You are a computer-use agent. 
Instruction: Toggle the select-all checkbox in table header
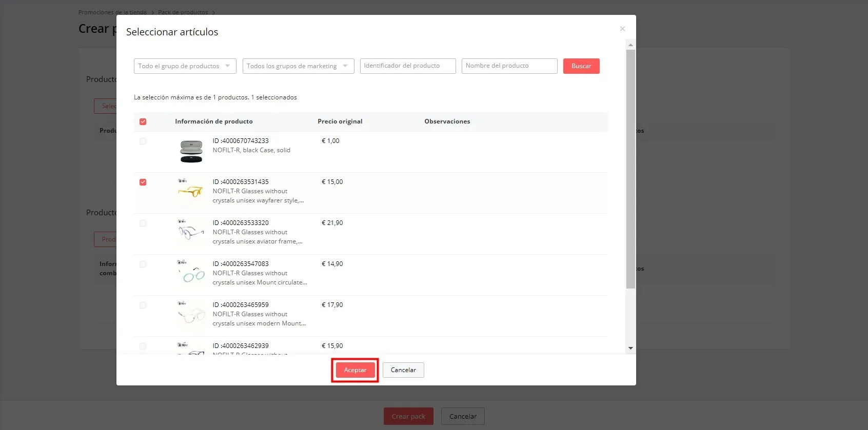(143, 121)
